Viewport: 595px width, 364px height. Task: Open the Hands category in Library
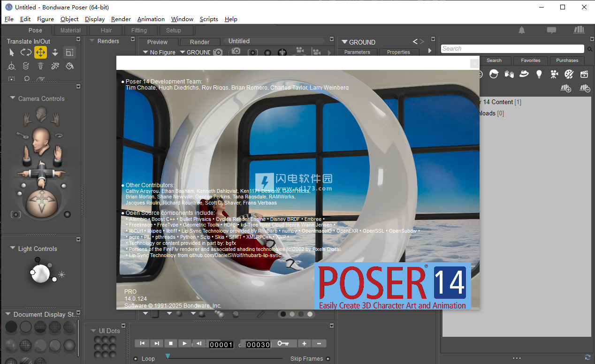(509, 74)
